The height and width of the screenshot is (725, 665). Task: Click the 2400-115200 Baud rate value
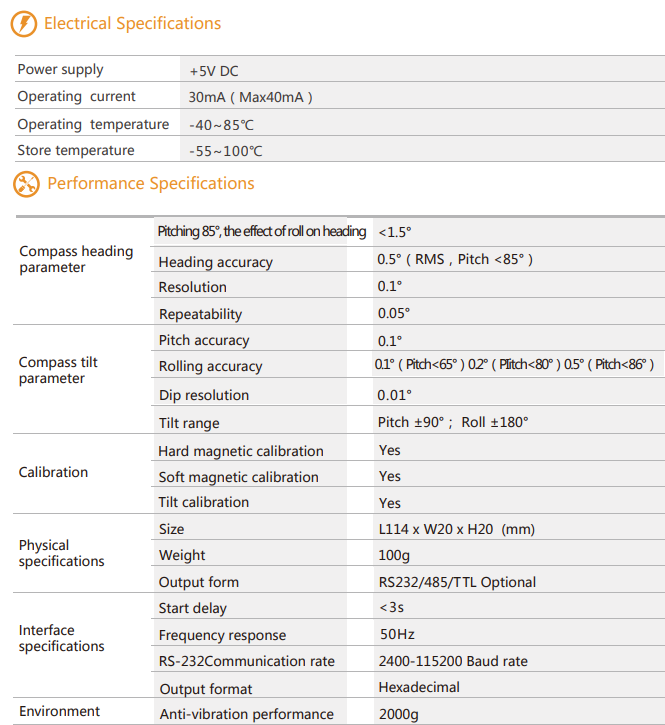click(x=453, y=661)
